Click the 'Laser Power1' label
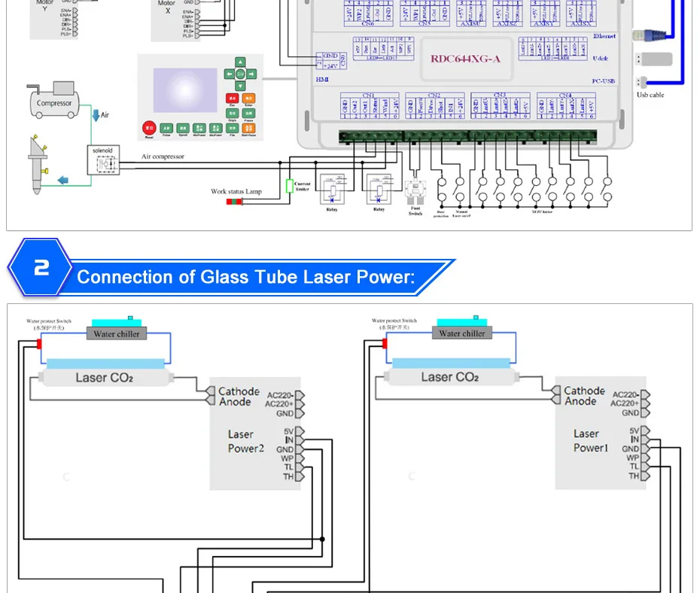The image size is (700, 593). click(591, 441)
